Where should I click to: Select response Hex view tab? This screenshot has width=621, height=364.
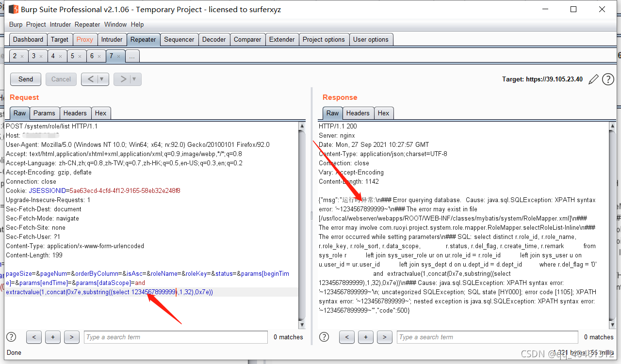[384, 113]
